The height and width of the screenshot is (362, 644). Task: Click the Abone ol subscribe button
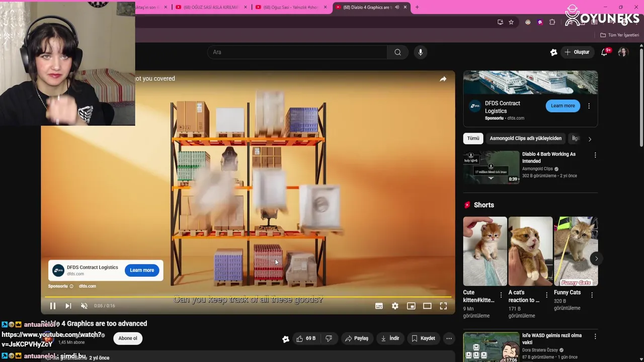click(128, 338)
